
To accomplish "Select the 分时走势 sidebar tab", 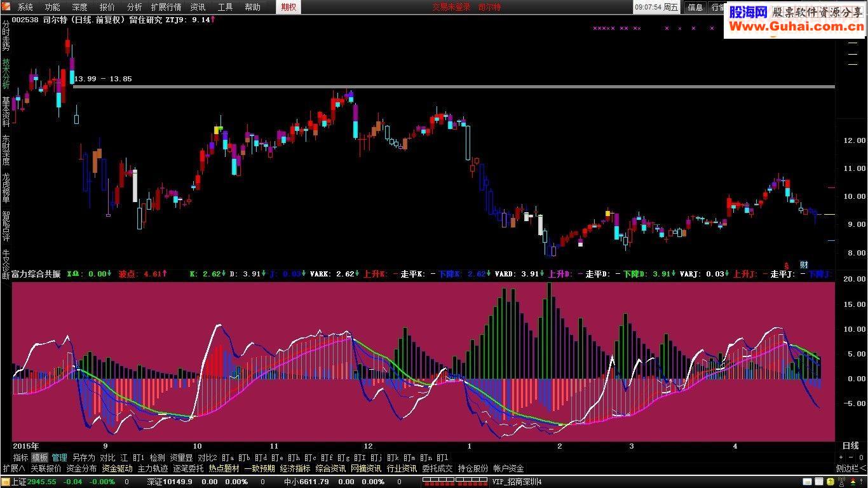I will [6, 35].
